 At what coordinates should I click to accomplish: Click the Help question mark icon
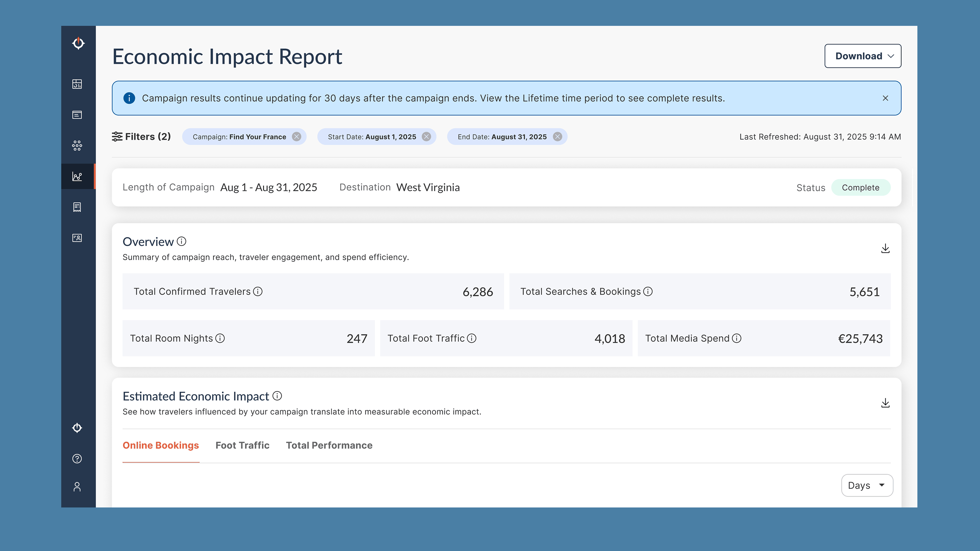tap(78, 458)
